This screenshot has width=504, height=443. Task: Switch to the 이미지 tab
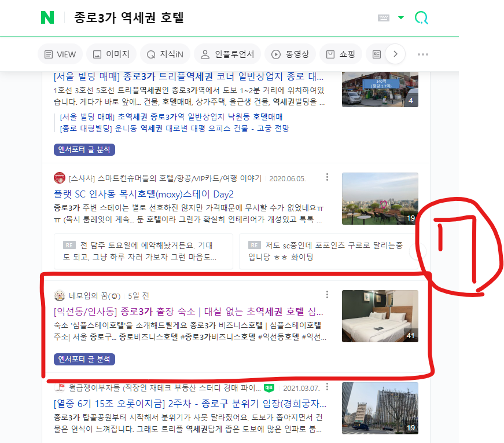(111, 54)
